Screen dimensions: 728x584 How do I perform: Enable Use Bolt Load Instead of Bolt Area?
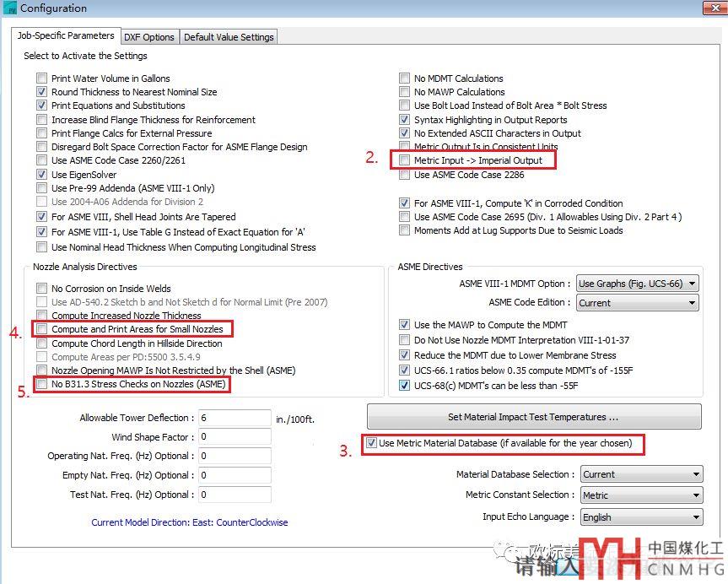[404, 105]
